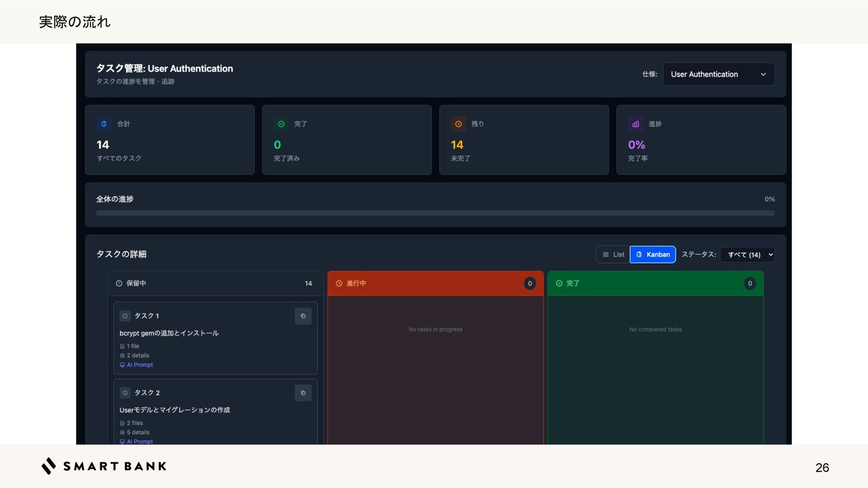The width and height of the screenshot is (868, 488).
Task: Open AI Prompt link in タスク 1
Action: (139, 365)
